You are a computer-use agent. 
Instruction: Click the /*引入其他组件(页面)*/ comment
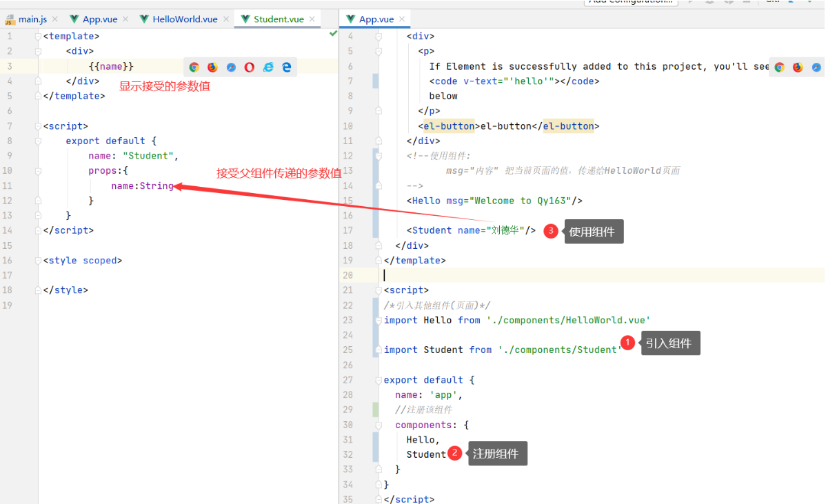(437, 305)
